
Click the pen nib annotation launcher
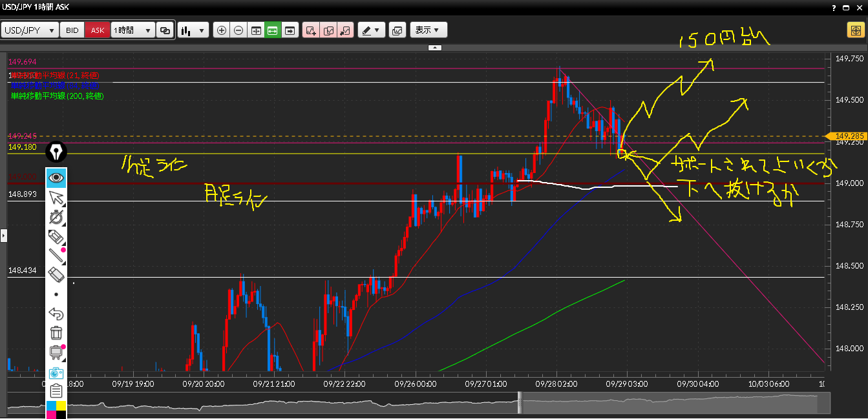56,152
